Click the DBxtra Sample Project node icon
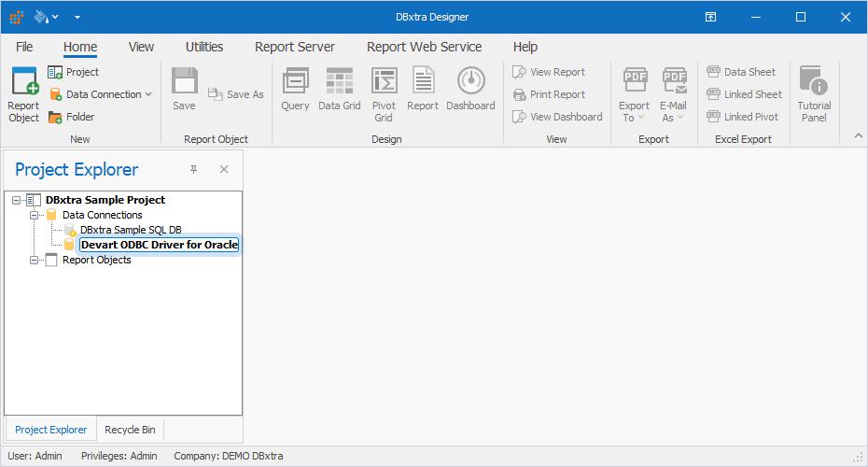Viewport: 868px width, 467px height. click(x=34, y=200)
